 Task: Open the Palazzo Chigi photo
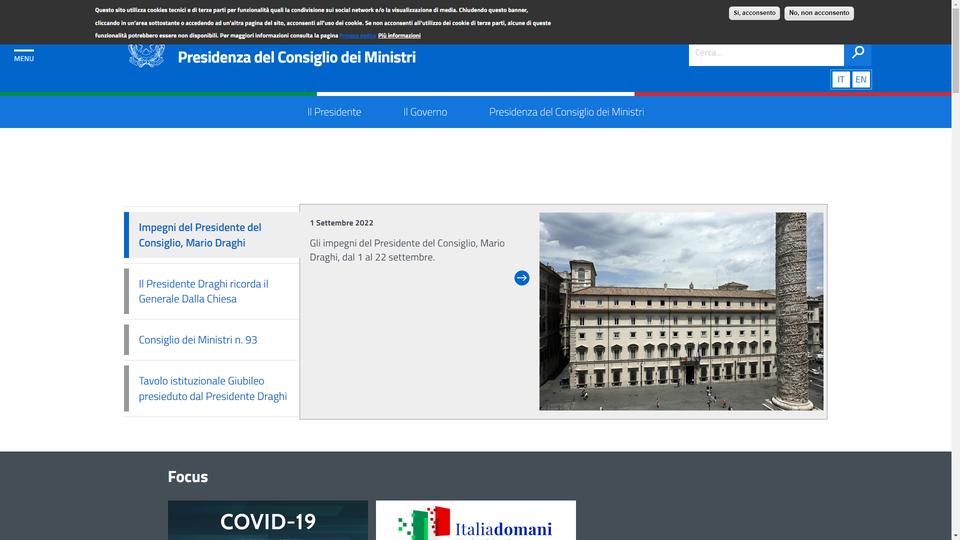pos(681,311)
